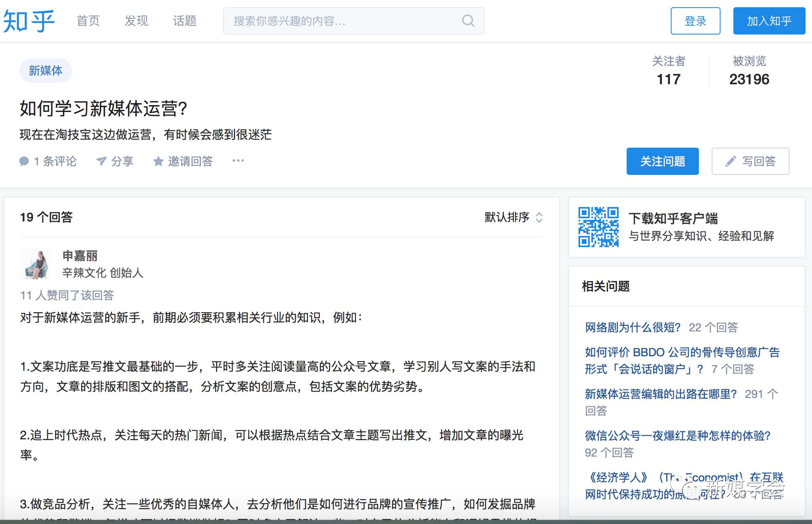The image size is (812, 524).
Task: Click the star invite-answer icon
Action: coord(158,161)
